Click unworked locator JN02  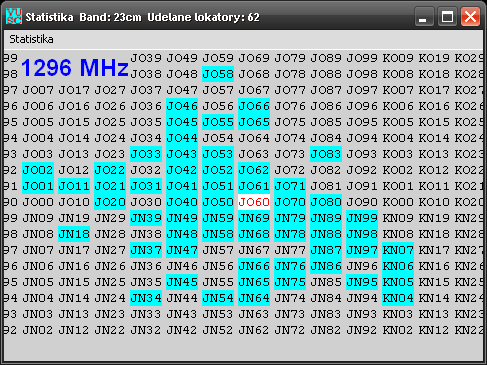point(38,330)
